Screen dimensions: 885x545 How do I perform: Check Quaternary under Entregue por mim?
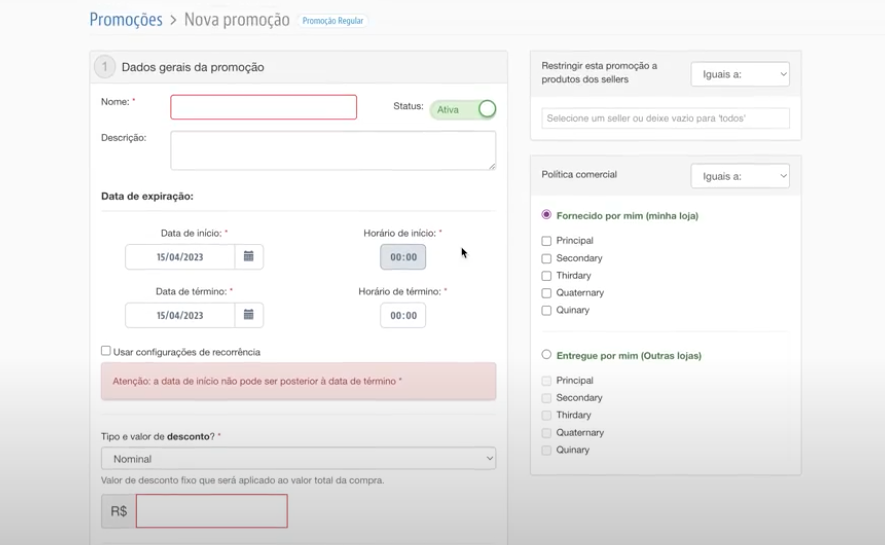(546, 433)
